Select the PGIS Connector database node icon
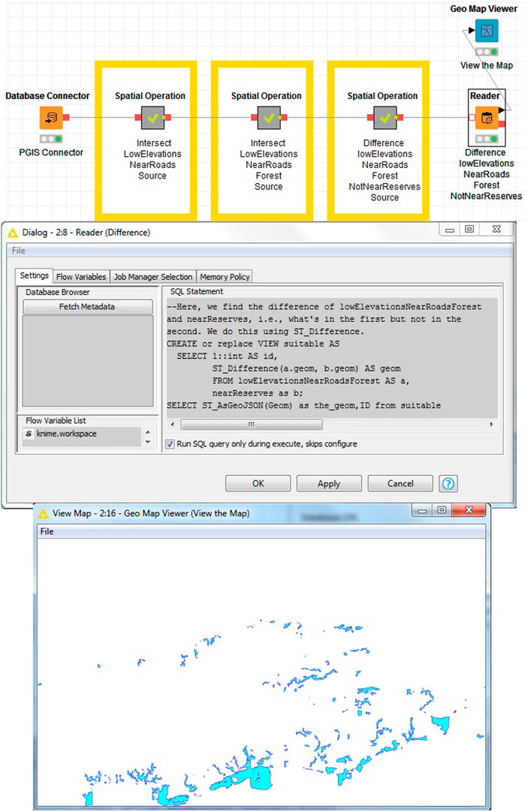Screen dimensions: 525x812 click(x=51, y=118)
